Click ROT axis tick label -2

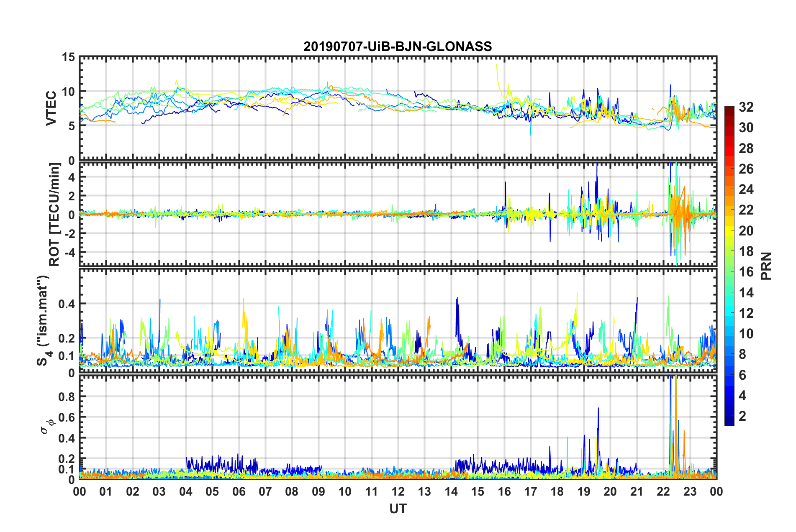pos(70,233)
